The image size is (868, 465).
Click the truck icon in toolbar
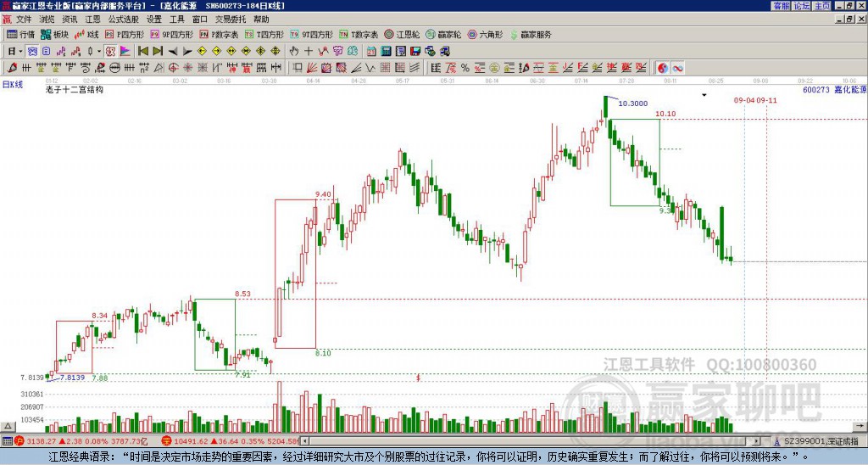tap(445, 52)
